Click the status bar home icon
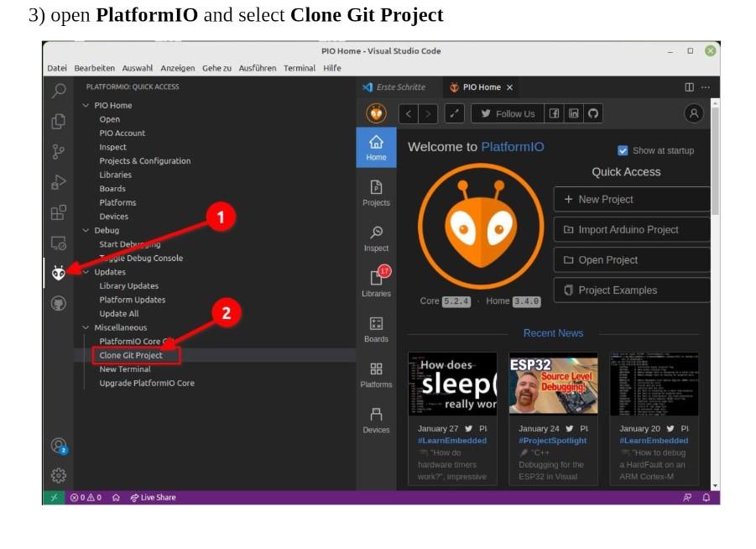 click(x=116, y=498)
